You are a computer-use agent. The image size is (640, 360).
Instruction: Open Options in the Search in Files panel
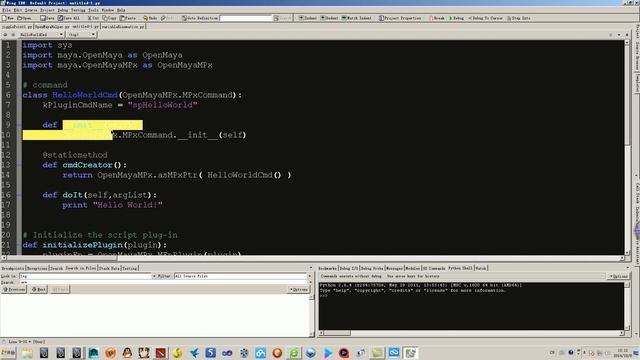(299, 289)
